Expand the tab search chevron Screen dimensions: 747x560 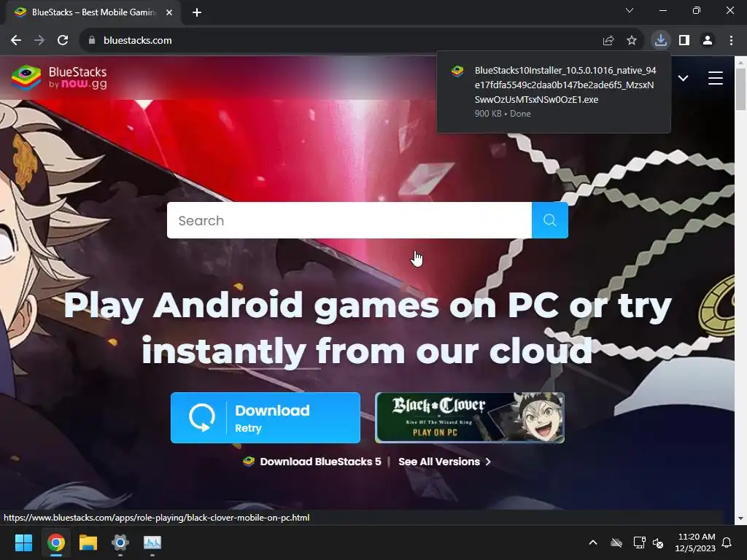pyautogui.click(x=630, y=10)
